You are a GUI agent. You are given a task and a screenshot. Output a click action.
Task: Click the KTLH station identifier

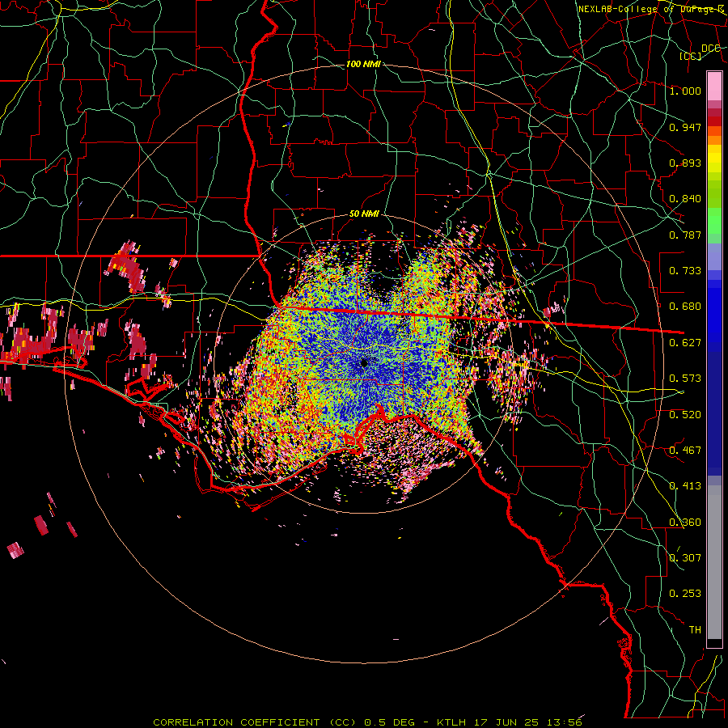(451, 722)
